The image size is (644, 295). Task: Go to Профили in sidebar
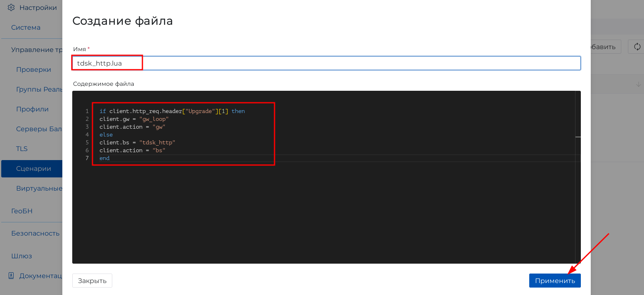[32, 109]
